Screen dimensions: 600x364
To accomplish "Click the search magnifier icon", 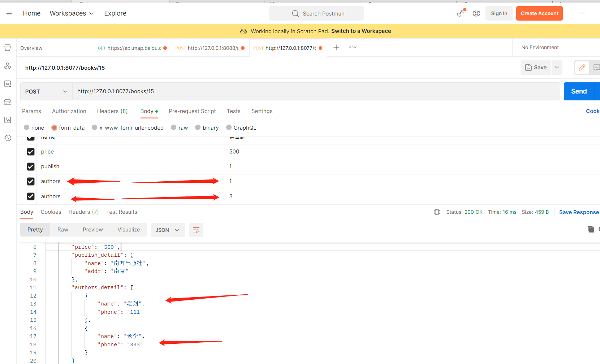I will tap(295, 13).
